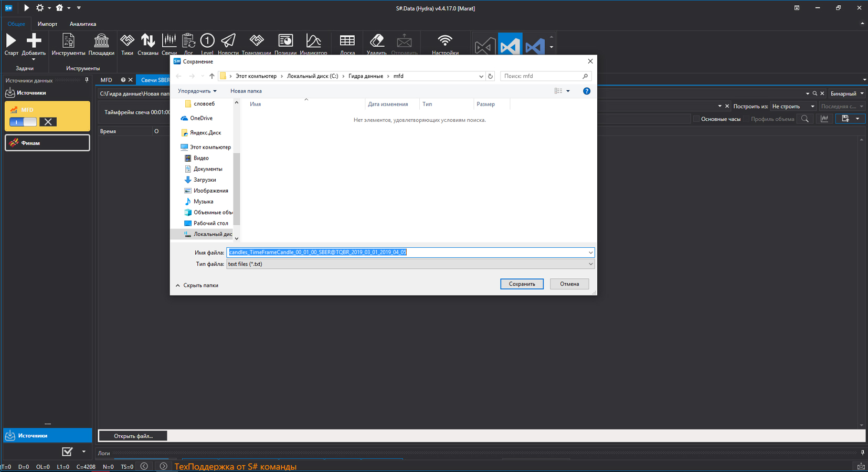The width and height of the screenshot is (868, 472).
Task: Enable the Основные часы checkbox
Action: coord(696,119)
